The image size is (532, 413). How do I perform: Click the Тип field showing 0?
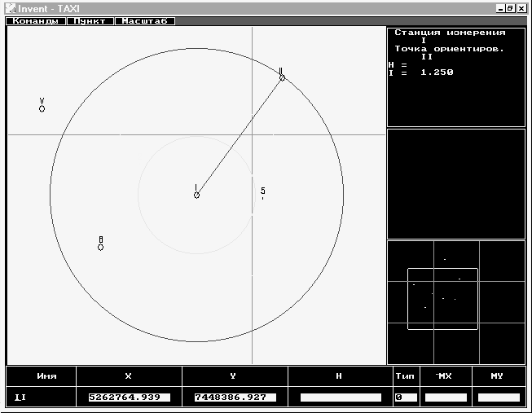pos(406,397)
